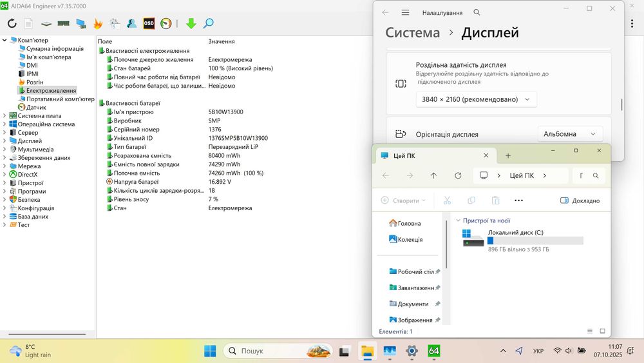Image resolution: width=644 pixels, height=363 pixels.
Task: Click the Windows Start button
Action: (x=210, y=351)
